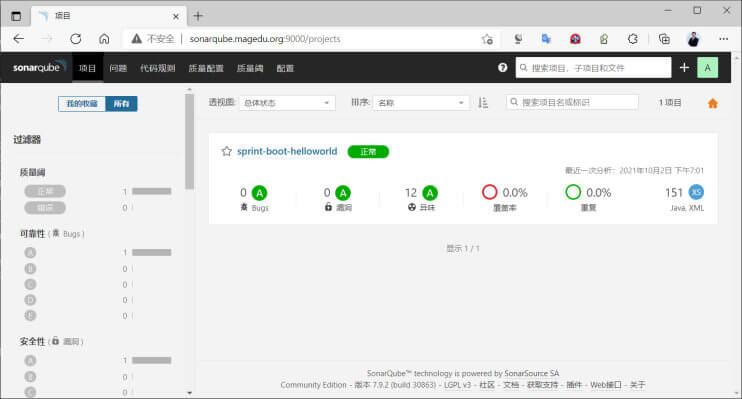Image resolution: width=742 pixels, height=399 pixels.
Task: Click the 插件 plugins footer link
Action: point(574,385)
